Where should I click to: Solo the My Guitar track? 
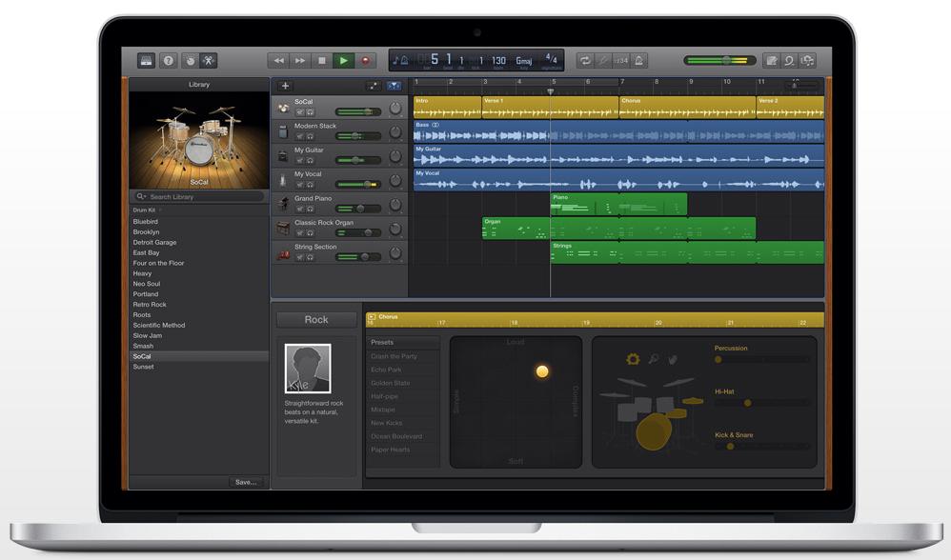pyautogui.click(x=310, y=161)
